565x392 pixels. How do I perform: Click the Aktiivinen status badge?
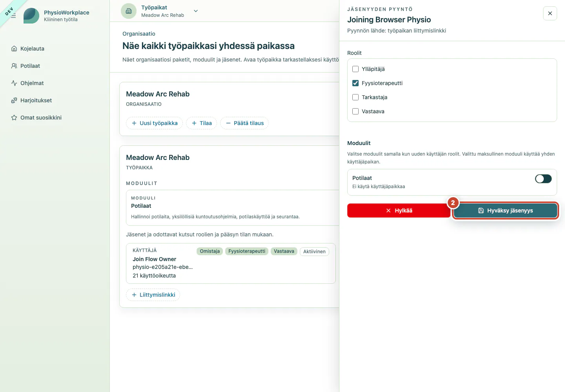[314, 252]
